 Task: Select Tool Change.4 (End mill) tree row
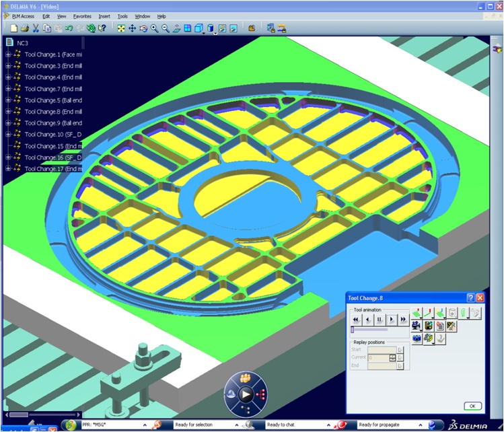click(53, 77)
